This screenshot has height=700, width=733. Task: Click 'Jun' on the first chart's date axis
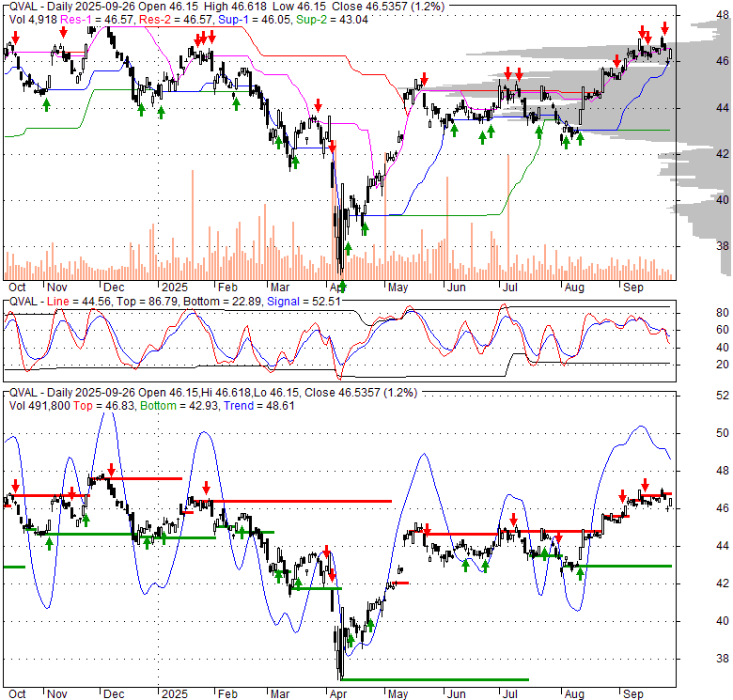coord(457,288)
